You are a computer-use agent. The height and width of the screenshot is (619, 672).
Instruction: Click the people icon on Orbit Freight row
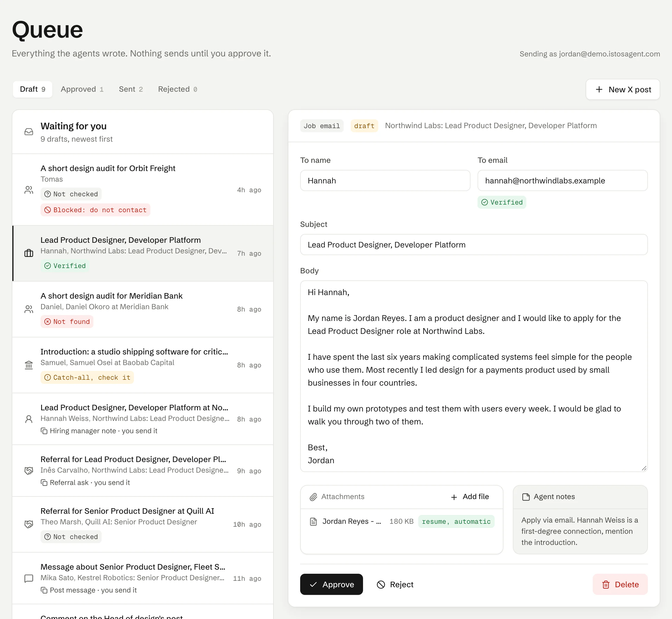(x=29, y=190)
